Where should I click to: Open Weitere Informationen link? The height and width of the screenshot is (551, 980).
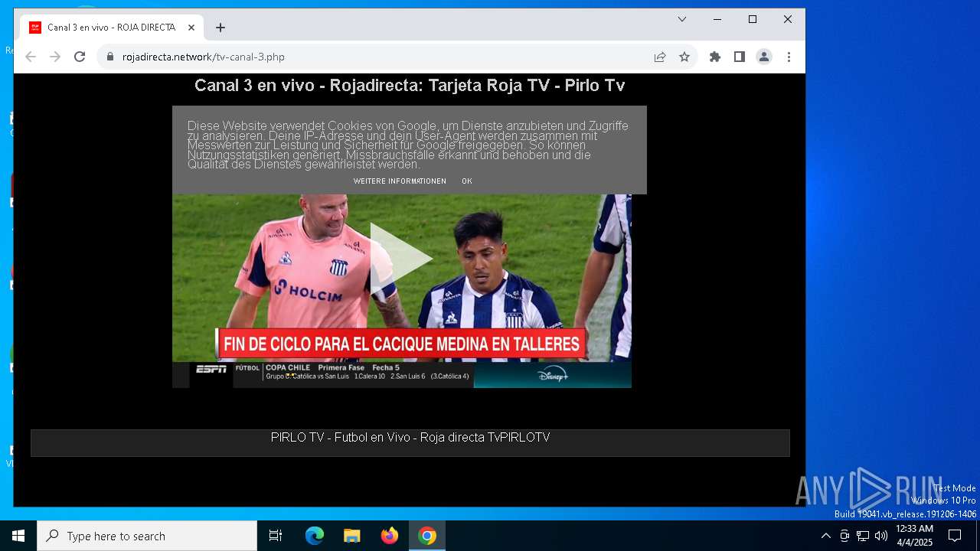(400, 181)
